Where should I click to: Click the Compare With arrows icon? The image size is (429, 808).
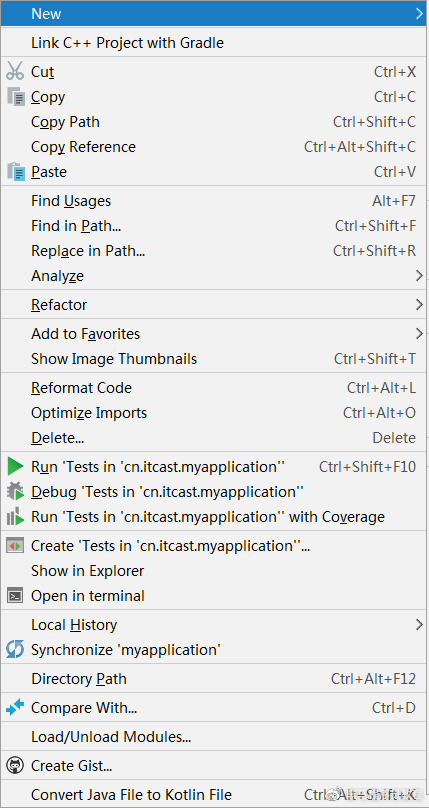coord(15,708)
